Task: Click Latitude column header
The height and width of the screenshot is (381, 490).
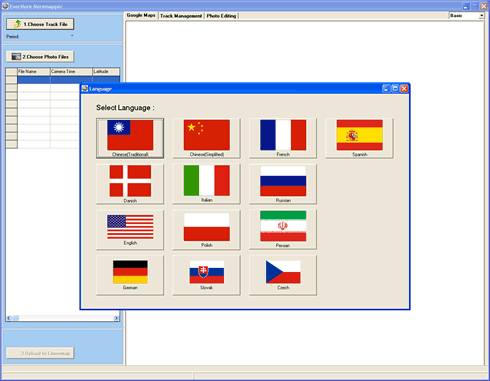Action: [x=106, y=71]
